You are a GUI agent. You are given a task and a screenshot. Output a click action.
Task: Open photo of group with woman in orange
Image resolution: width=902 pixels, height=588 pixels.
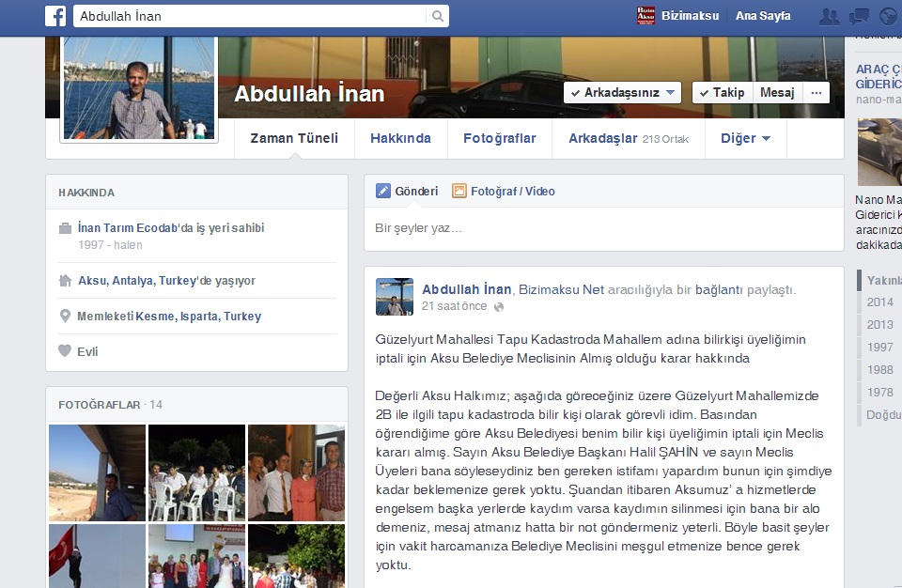pos(296,472)
